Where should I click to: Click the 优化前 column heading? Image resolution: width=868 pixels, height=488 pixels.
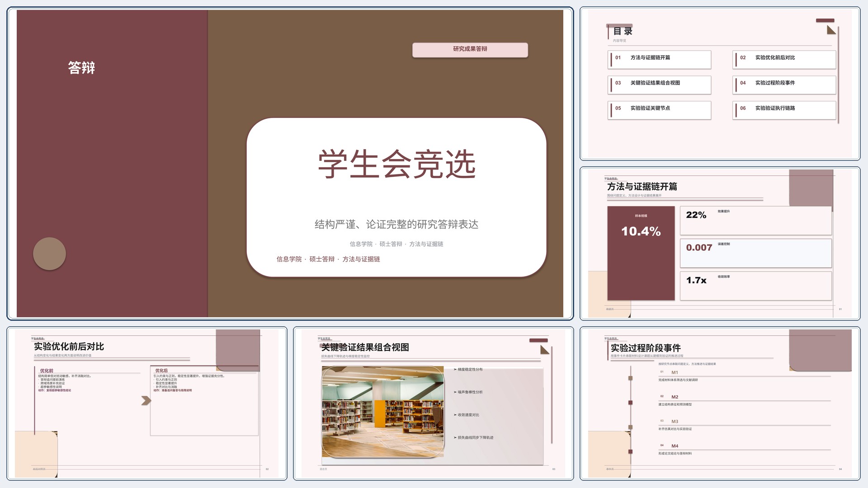[47, 371]
